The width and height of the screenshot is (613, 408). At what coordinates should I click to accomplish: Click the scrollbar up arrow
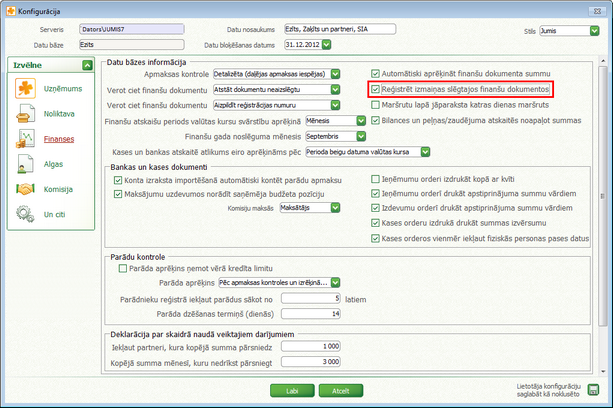602,61
